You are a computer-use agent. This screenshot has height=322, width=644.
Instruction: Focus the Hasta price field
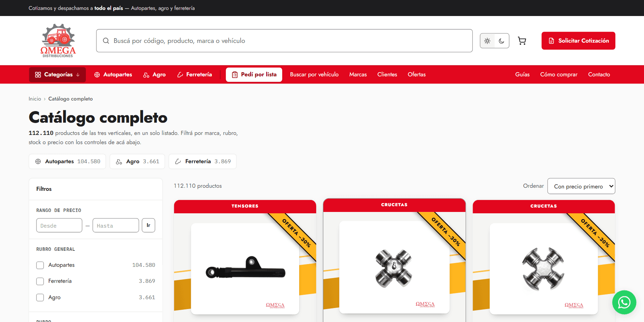pyautogui.click(x=116, y=225)
